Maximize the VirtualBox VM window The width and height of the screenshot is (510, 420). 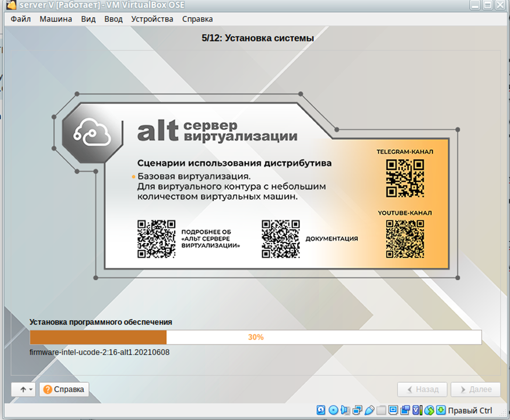(x=488, y=5)
